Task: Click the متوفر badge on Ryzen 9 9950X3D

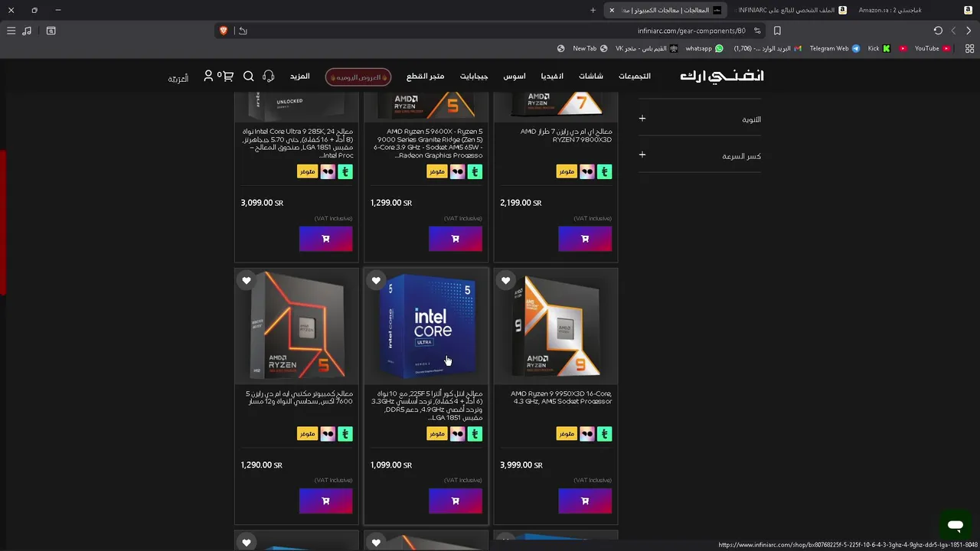Action: (x=567, y=434)
